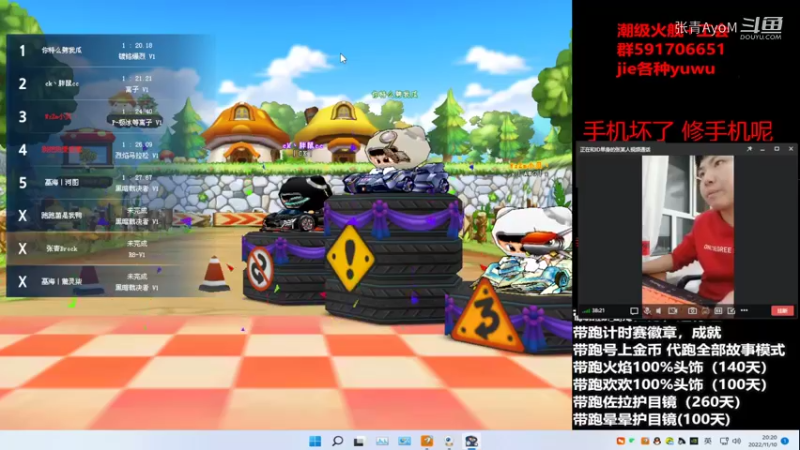The width and height of the screenshot is (800, 450).
Task: Open the network tray icon
Action: click(x=724, y=441)
